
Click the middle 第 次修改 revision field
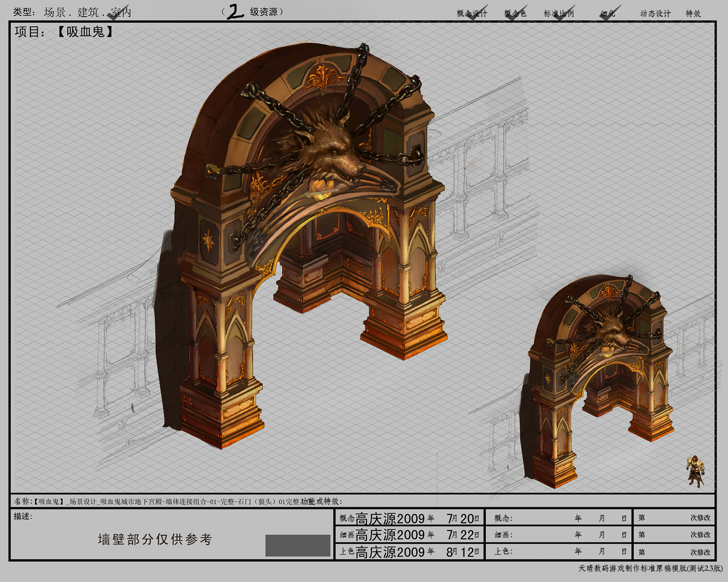[x=674, y=535]
